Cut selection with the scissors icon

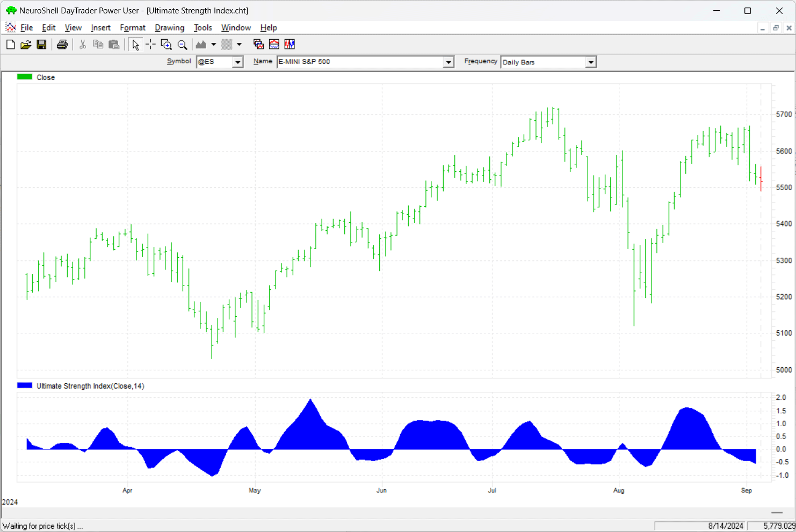point(83,45)
